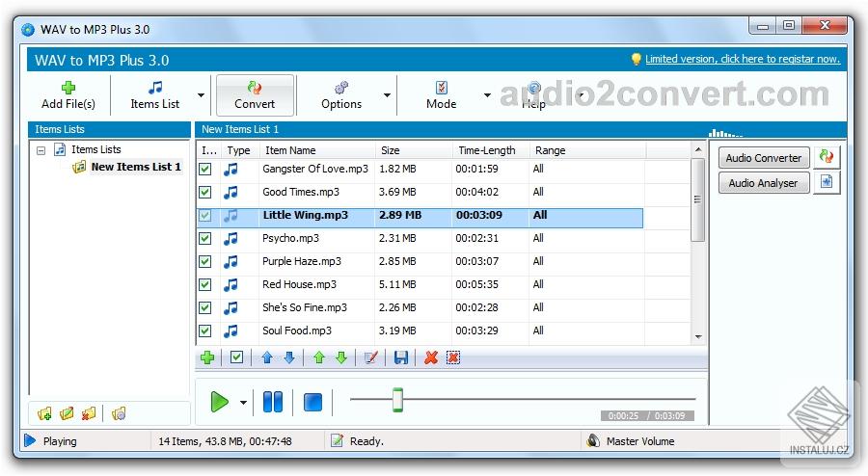Screen dimensions: 868x476
Task: Click the playback position slider thumb
Action: (x=397, y=400)
